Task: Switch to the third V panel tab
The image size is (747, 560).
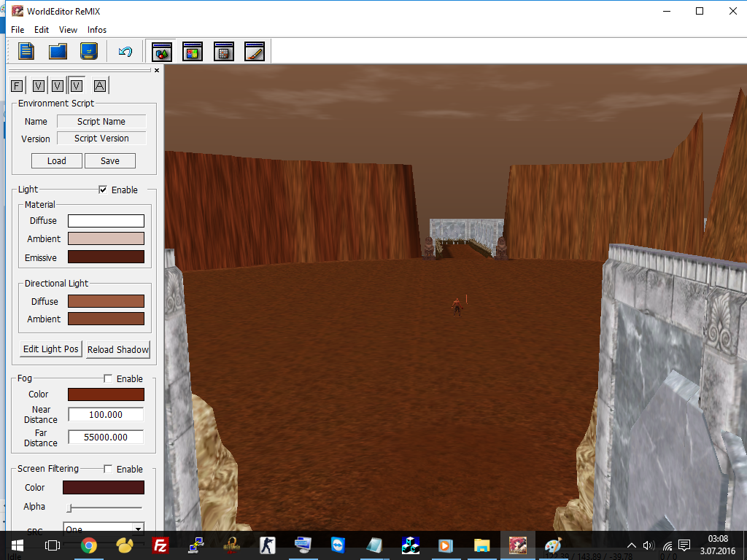Action: [x=76, y=86]
